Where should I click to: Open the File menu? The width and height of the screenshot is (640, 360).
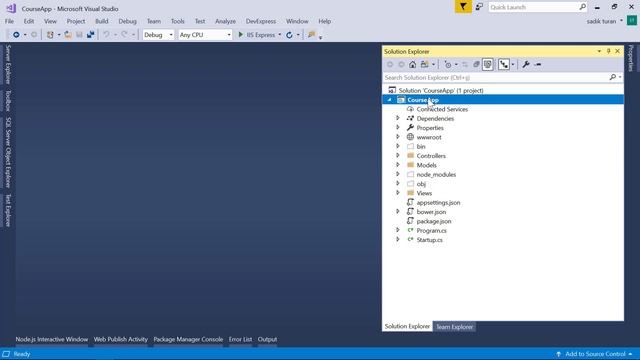click(x=9, y=21)
